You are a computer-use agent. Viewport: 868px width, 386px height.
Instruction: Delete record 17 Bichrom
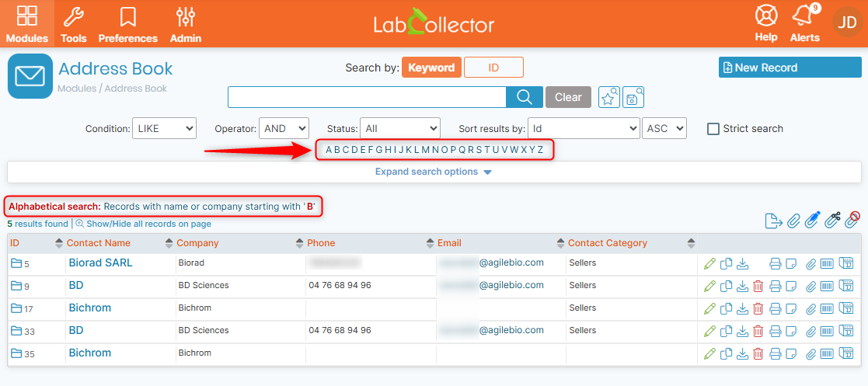(758, 308)
